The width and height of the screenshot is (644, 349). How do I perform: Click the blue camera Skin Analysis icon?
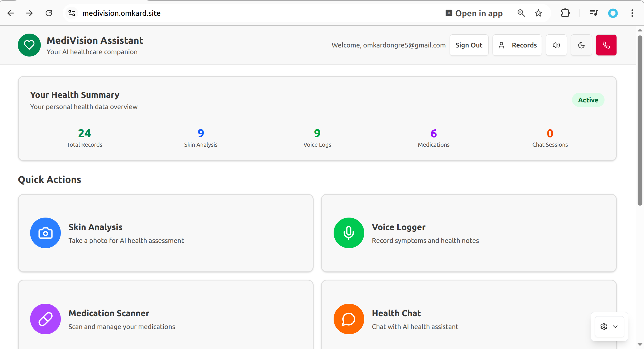click(45, 233)
